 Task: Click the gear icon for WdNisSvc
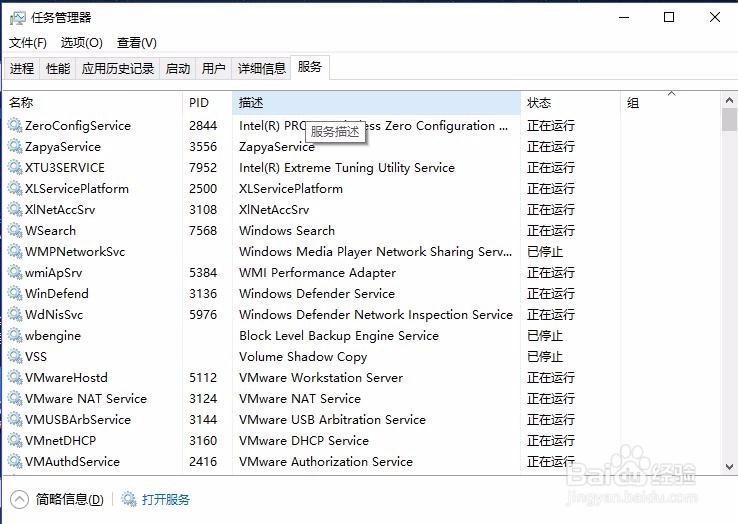[15, 314]
